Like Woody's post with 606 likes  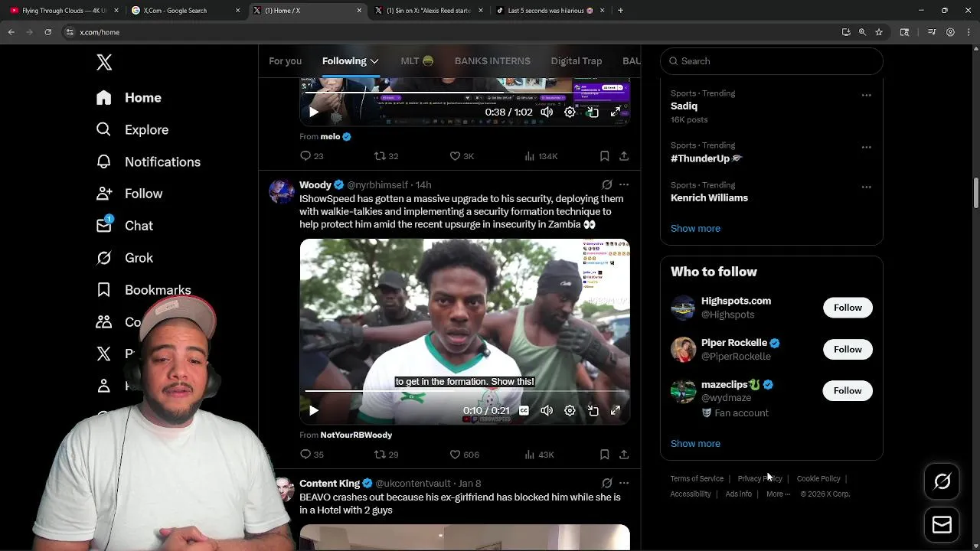tap(464, 455)
